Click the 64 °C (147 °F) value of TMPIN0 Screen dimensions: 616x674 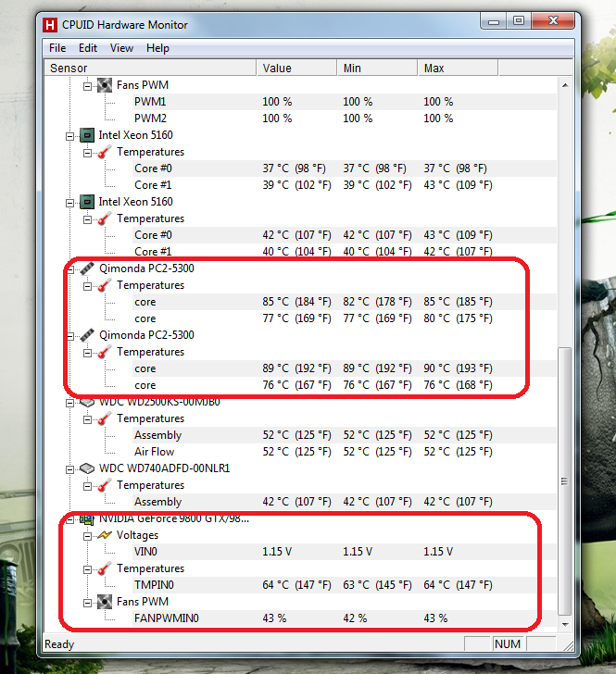coord(296,585)
